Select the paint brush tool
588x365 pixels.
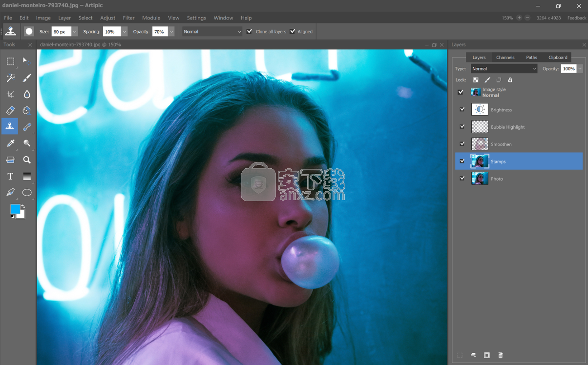[27, 78]
